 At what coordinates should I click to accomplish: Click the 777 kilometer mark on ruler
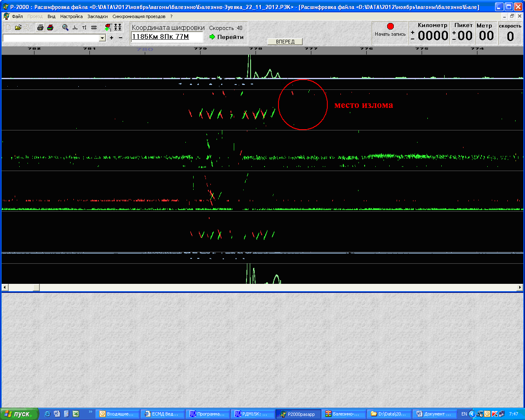pyautogui.click(x=311, y=48)
